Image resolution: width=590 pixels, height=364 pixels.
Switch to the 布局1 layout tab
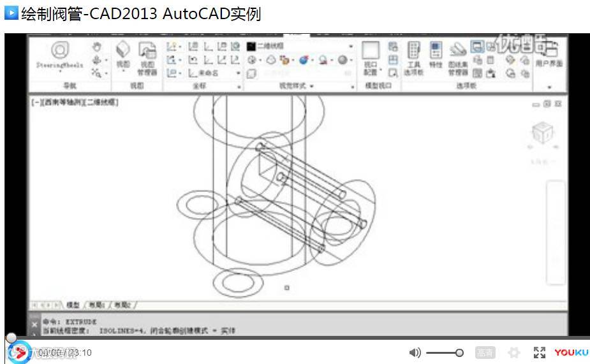(x=97, y=305)
